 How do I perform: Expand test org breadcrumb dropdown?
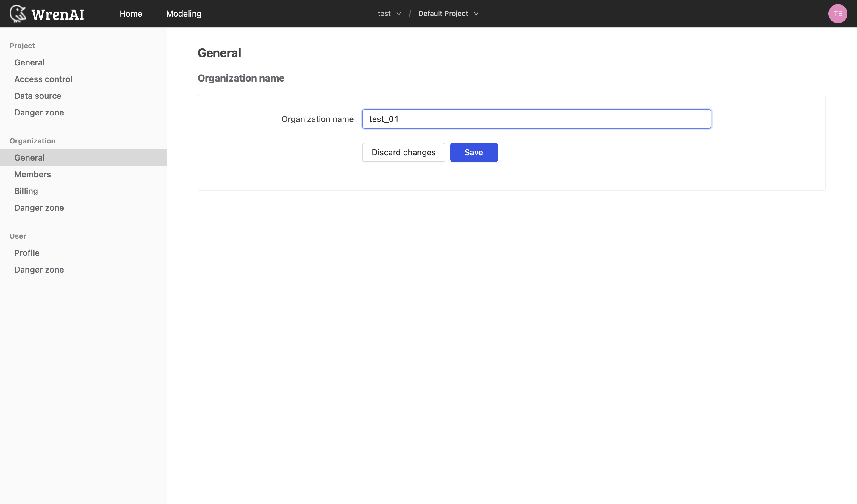(x=390, y=13)
